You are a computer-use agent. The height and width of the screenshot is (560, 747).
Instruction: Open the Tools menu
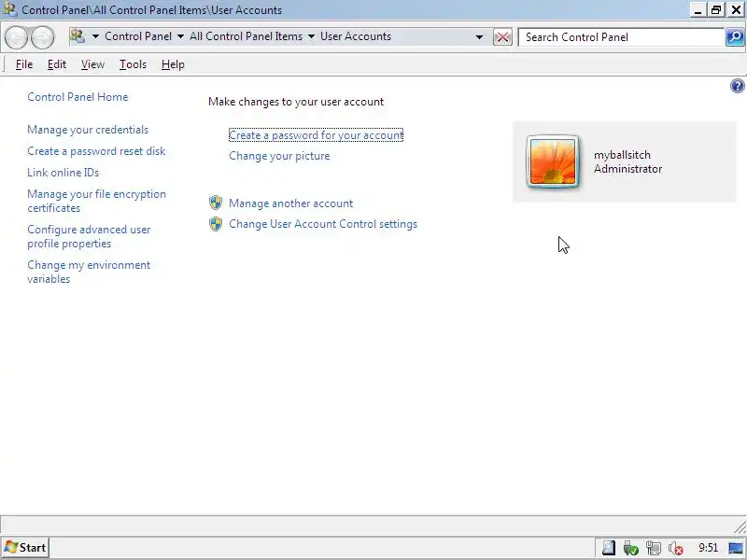click(x=133, y=64)
